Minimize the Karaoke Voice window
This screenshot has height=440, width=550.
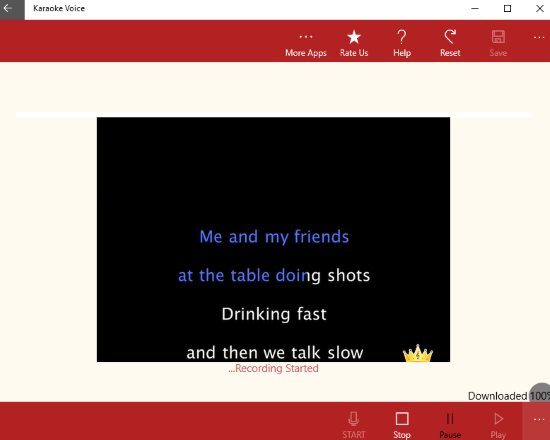475,9
